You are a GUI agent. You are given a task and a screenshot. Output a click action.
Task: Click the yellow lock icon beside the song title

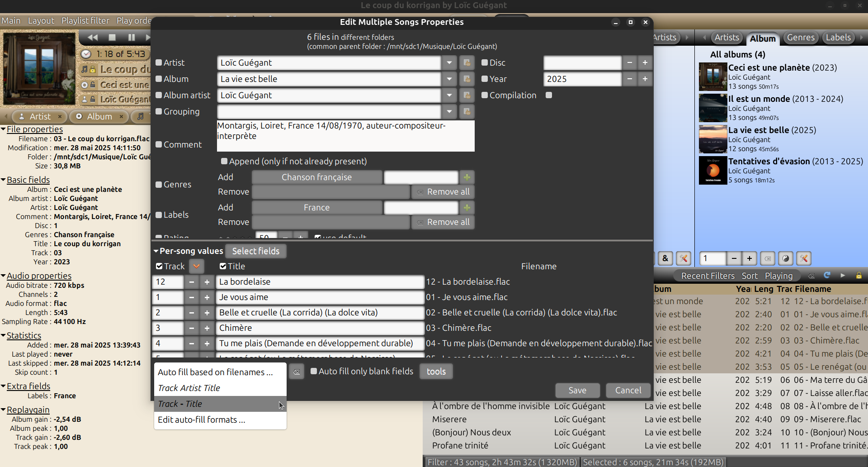pyautogui.click(x=93, y=69)
